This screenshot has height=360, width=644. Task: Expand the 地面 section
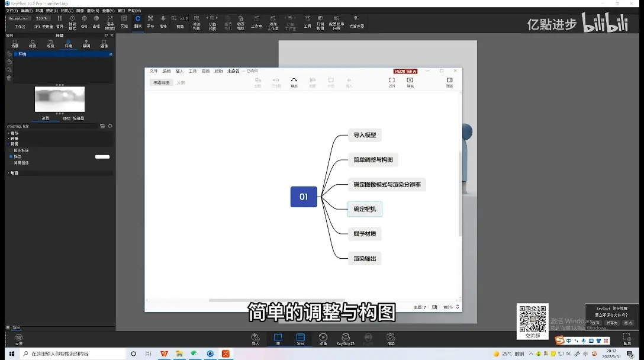[14, 173]
